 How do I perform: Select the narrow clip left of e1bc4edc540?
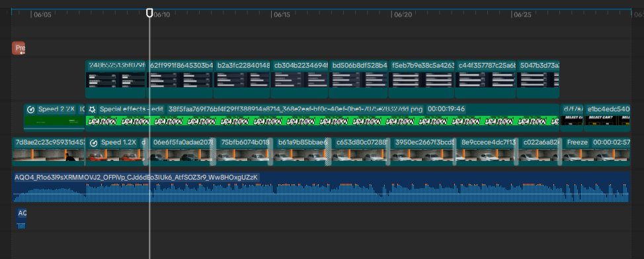(x=572, y=117)
